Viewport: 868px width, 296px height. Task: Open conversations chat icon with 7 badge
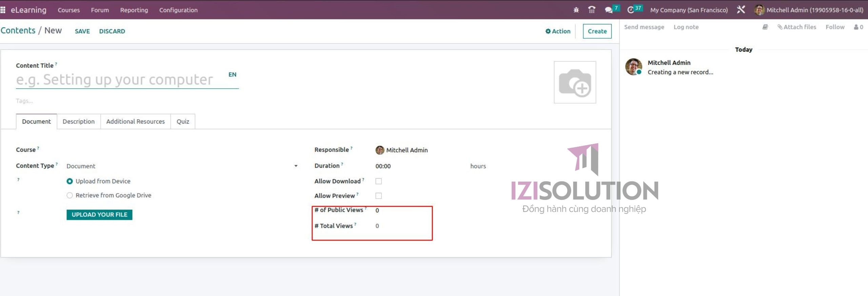[x=612, y=9]
